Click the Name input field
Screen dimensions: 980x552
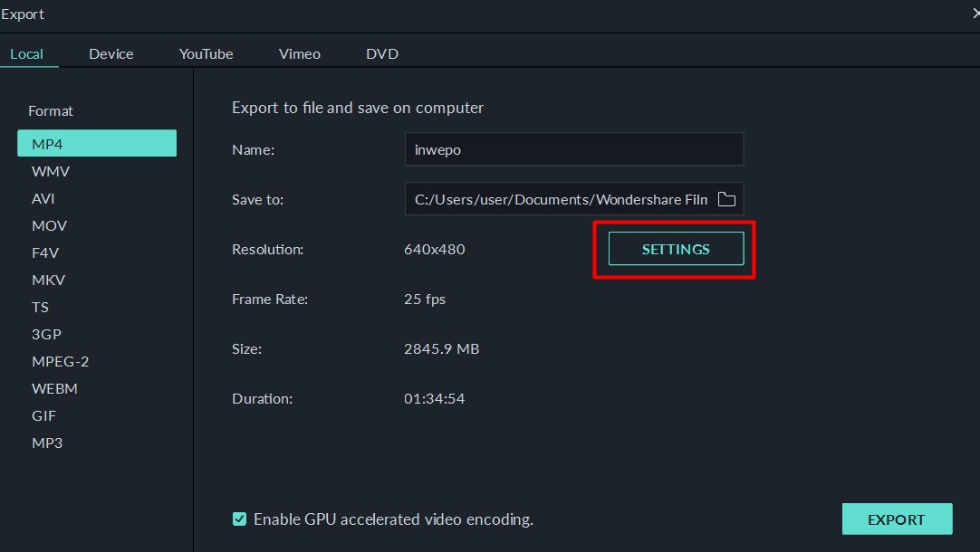pyautogui.click(x=573, y=149)
